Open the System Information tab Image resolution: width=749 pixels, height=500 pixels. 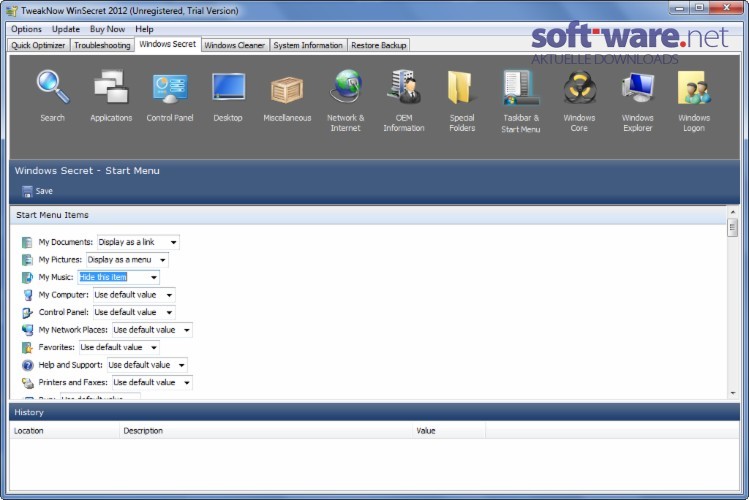tap(308, 45)
